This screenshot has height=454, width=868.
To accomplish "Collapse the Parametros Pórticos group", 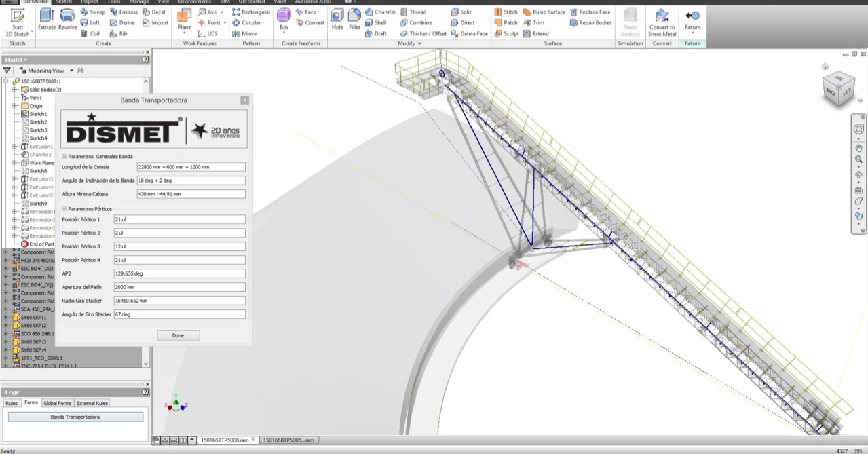I will [64, 209].
